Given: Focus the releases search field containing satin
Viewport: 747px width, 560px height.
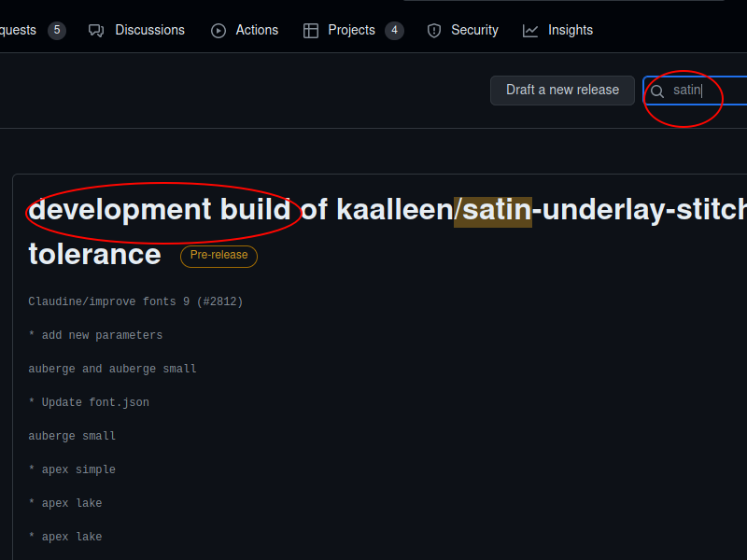Looking at the screenshot, I should 696,90.
